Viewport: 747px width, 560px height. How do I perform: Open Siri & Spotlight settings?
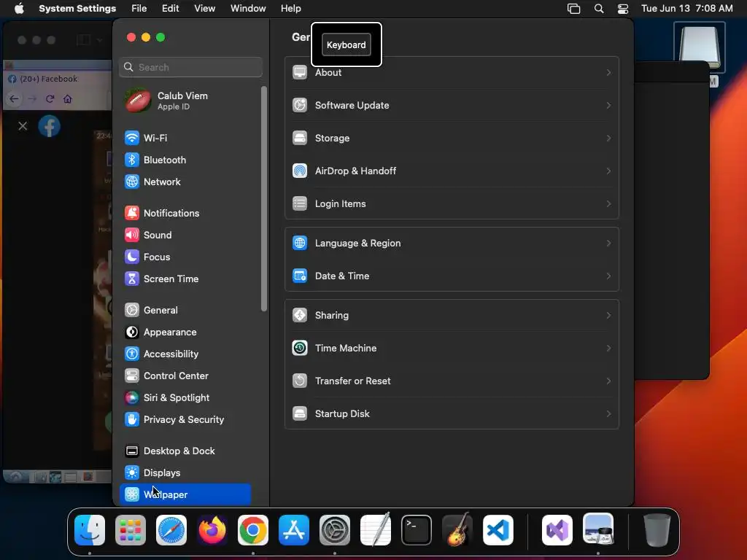point(185,398)
